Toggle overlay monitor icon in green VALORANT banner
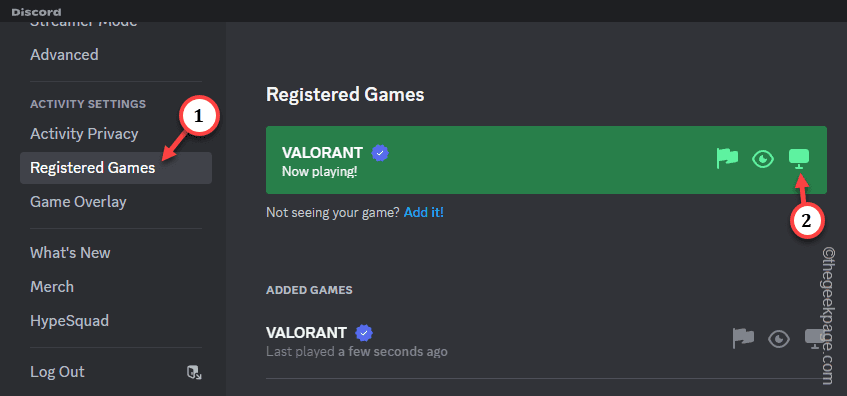 pos(799,159)
